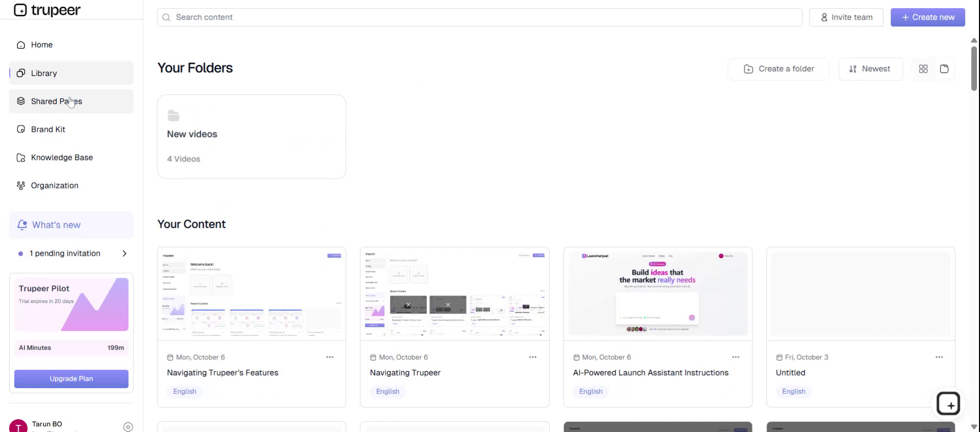Open Organization settings page
The image size is (980, 432).
click(71, 185)
